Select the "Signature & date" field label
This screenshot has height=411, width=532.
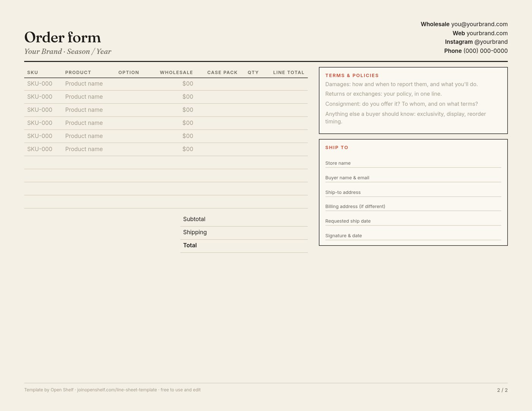(344, 236)
